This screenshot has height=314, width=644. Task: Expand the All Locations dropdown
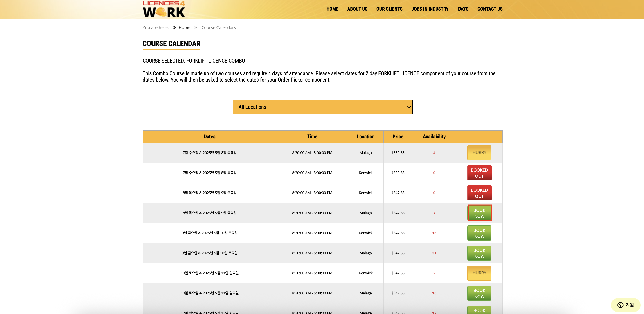(322, 107)
